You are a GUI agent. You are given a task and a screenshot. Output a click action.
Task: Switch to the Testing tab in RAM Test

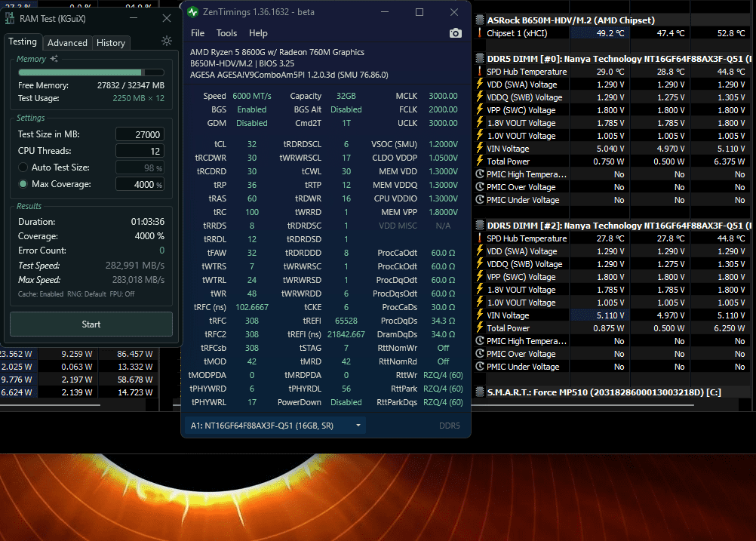23,41
